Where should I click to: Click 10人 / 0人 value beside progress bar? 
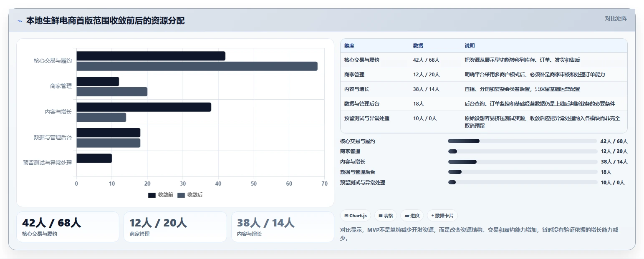pos(613,183)
